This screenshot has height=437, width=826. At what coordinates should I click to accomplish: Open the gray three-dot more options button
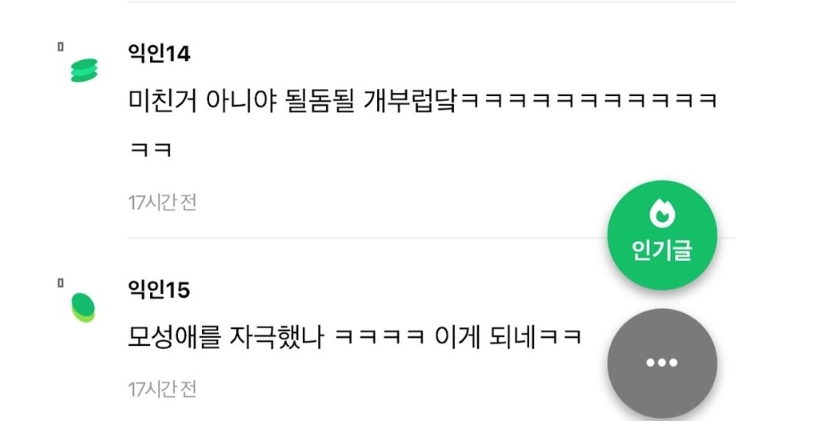(x=662, y=363)
